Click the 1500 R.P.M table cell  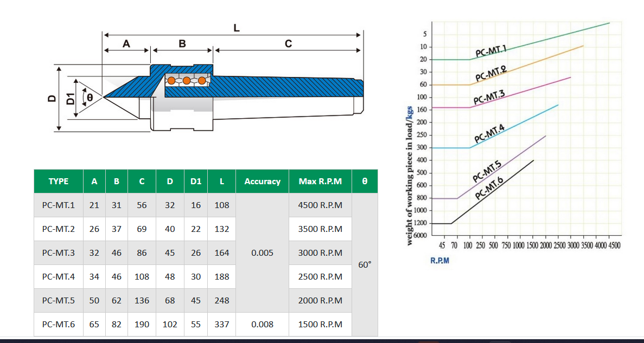(320, 325)
